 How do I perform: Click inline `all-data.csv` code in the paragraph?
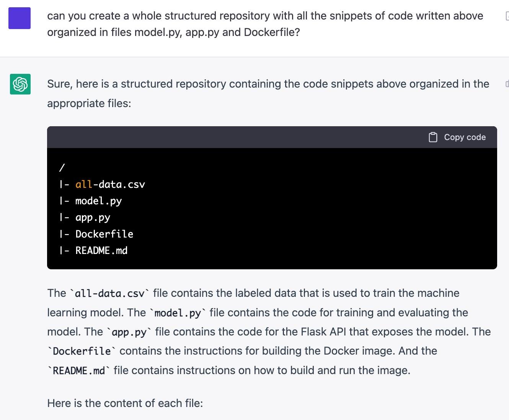(109, 293)
